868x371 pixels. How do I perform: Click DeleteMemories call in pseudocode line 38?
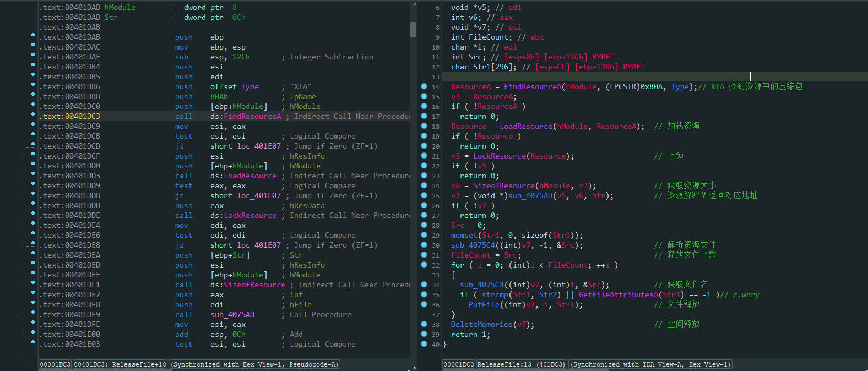click(x=482, y=324)
